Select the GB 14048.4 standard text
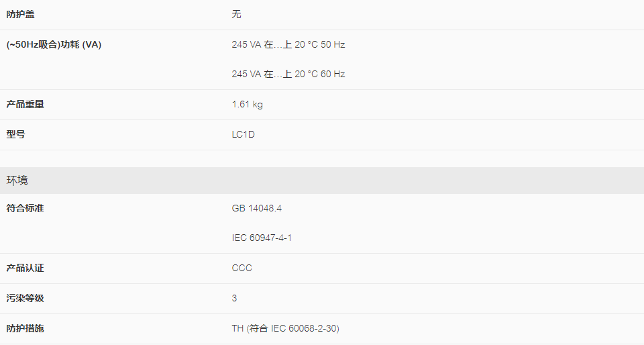 (x=257, y=208)
